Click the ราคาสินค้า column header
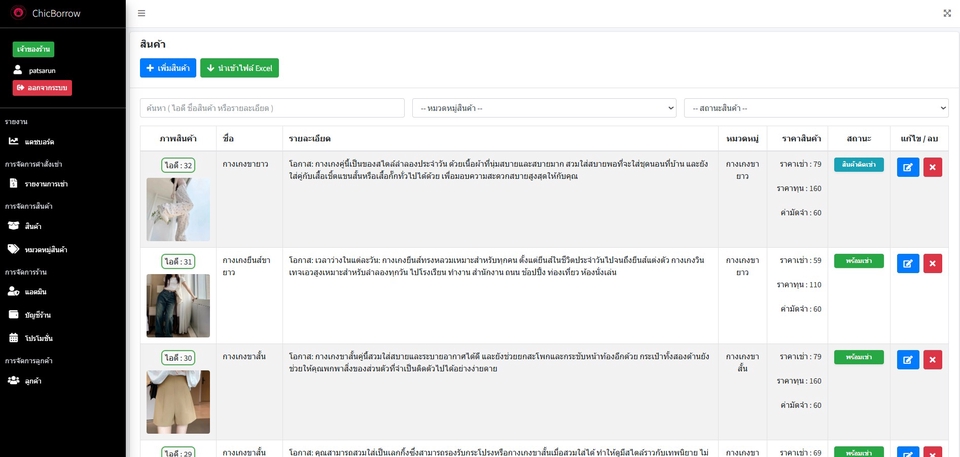 [x=801, y=139]
